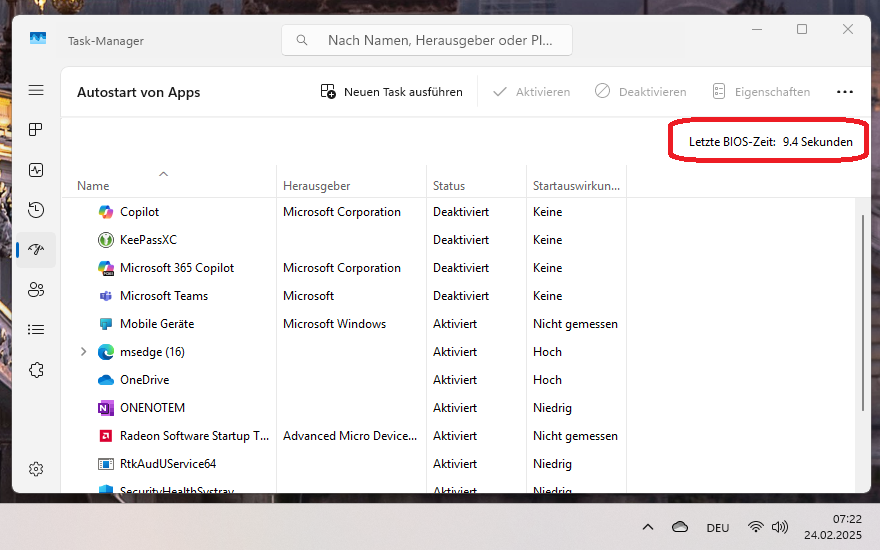The height and width of the screenshot is (550, 880).
Task: Click Deaktiviert status of KeePassXC
Action: pyautogui.click(x=461, y=240)
